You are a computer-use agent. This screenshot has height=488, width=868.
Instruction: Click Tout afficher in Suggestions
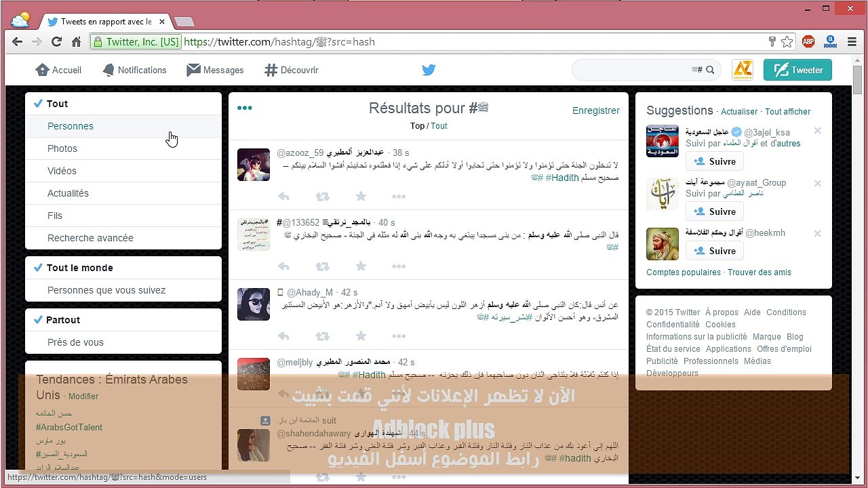tap(788, 112)
